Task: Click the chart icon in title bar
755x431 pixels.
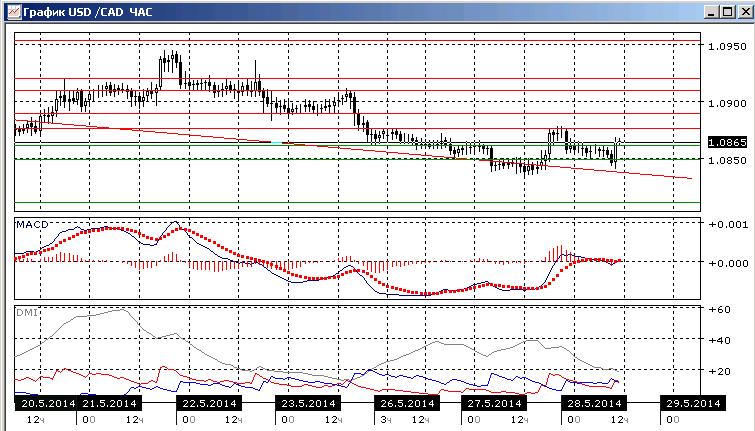Action: pos(14,11)
